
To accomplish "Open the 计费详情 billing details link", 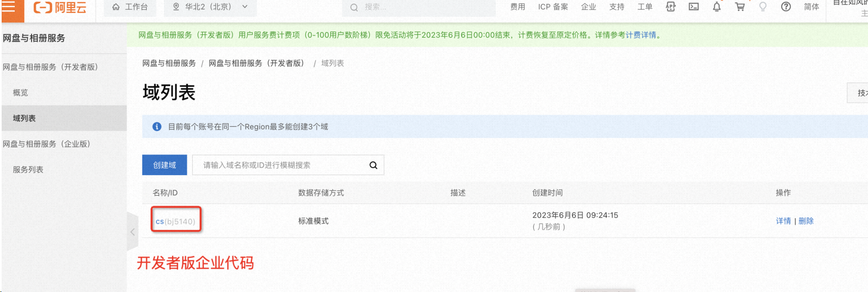I will (x=641, y=35).
